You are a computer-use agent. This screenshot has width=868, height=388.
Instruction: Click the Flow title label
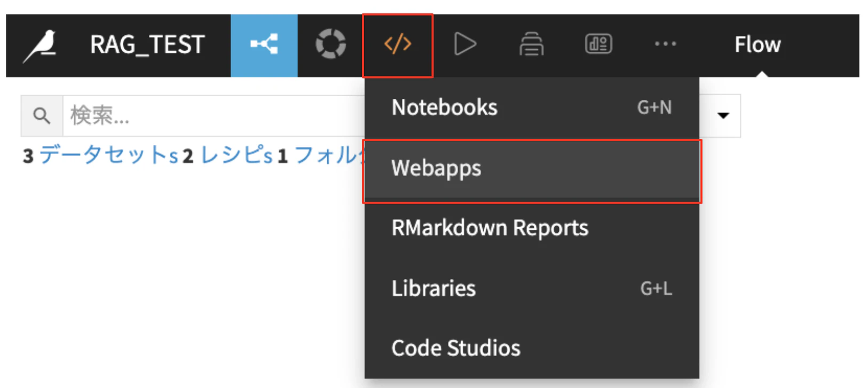click(757, 44)
